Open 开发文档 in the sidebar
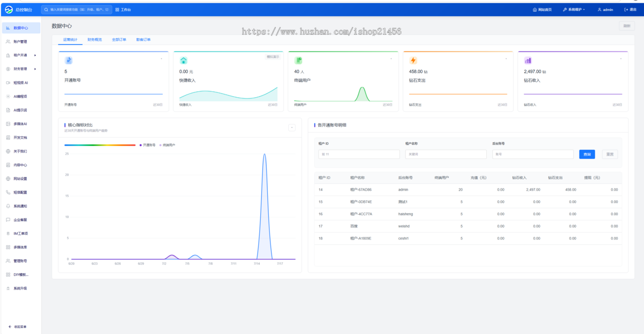Viewport: 644px width, 334px height. tap(20, 137)
